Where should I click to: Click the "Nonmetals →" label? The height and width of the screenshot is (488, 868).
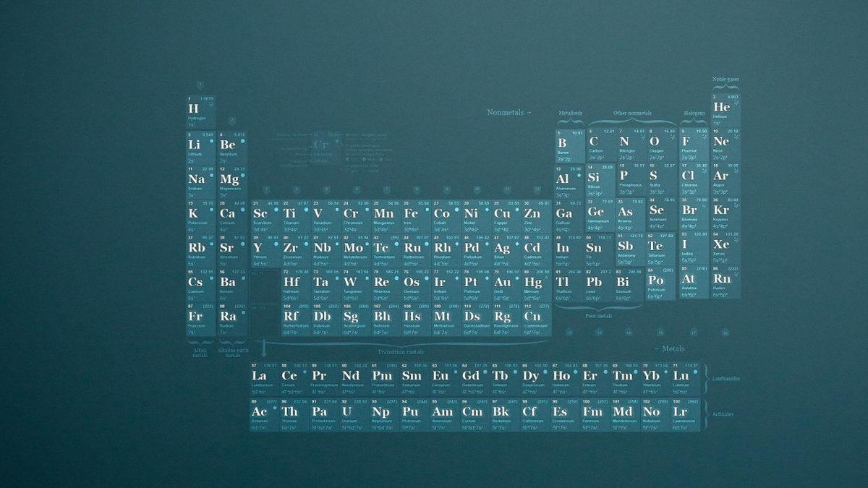coord(509,112)
